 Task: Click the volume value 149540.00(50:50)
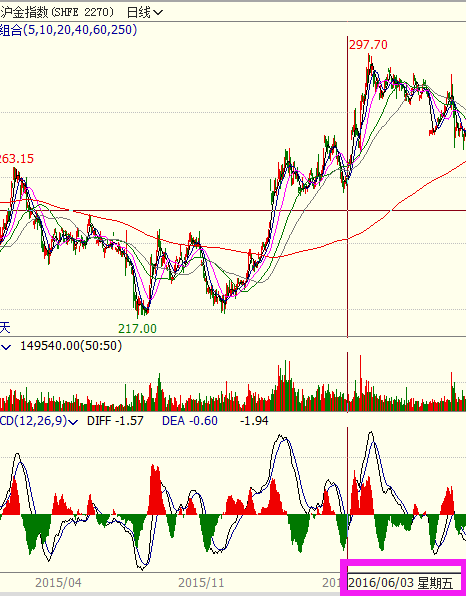[71, 346]
